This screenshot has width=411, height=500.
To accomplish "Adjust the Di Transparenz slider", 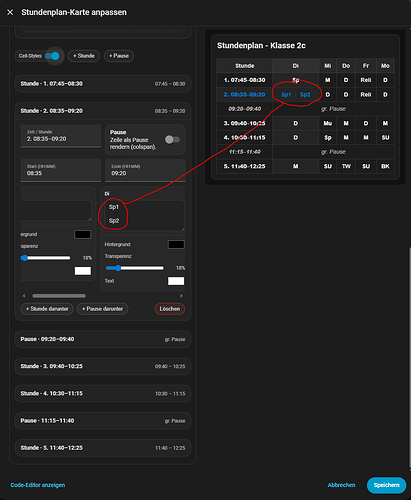I will click(x=135, y=268).
